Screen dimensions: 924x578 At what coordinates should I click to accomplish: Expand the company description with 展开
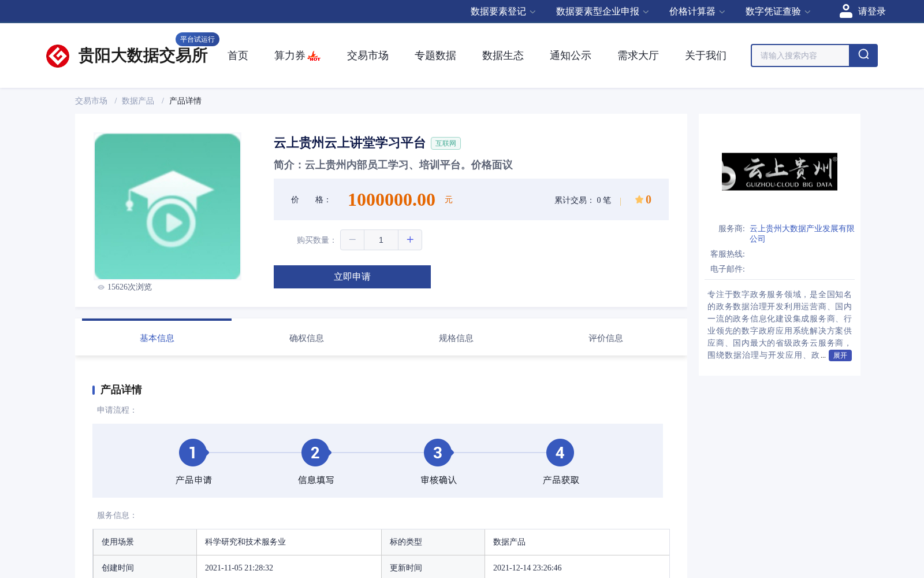click(840, 355)
